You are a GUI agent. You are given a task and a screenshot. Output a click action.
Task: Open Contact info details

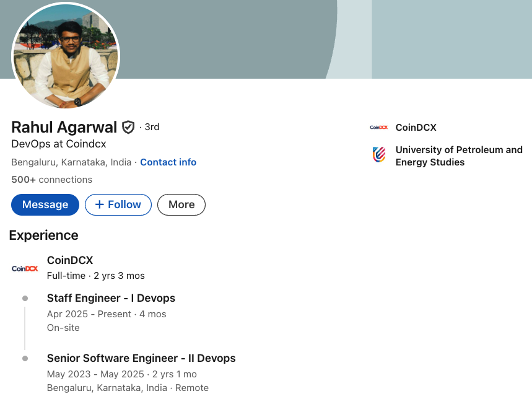[168, 162]
